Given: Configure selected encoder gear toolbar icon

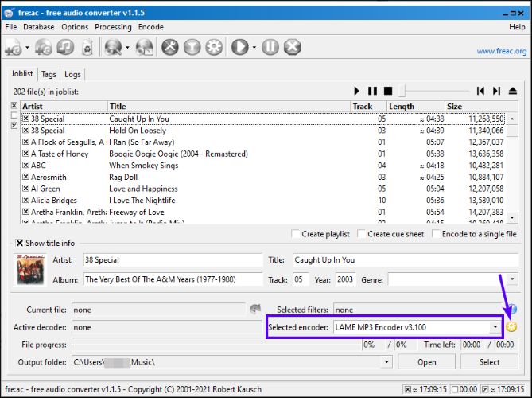Looking at the screenshot, I should [x=214, y=47].
